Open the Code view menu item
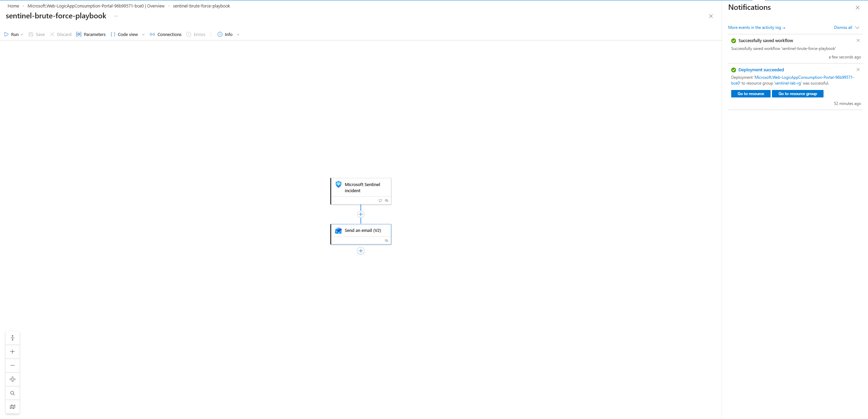 click(x=125, y=34)
